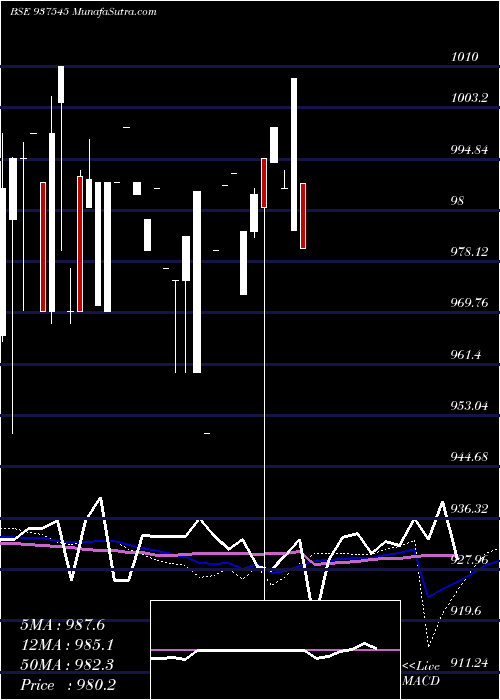Click the '<<Live MACD' label

[x=421, y=674]
